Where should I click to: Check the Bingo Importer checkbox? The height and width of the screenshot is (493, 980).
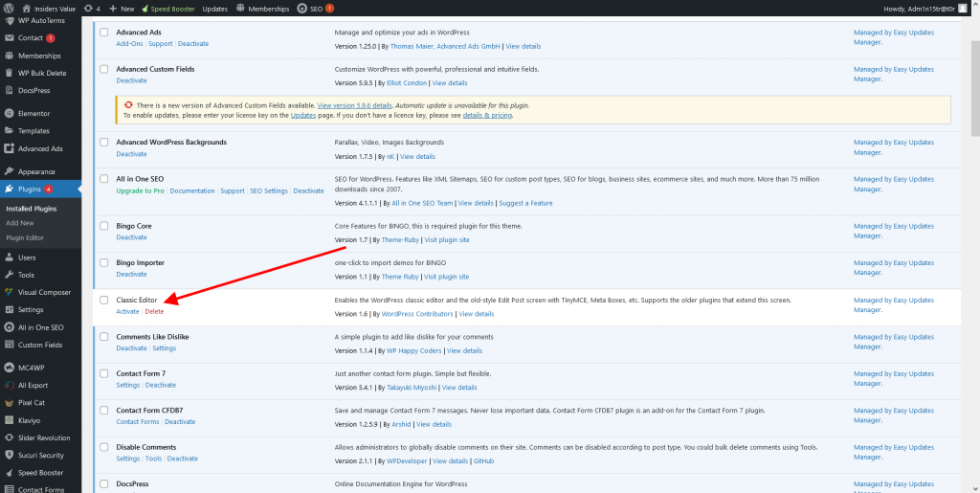point(104,263)
